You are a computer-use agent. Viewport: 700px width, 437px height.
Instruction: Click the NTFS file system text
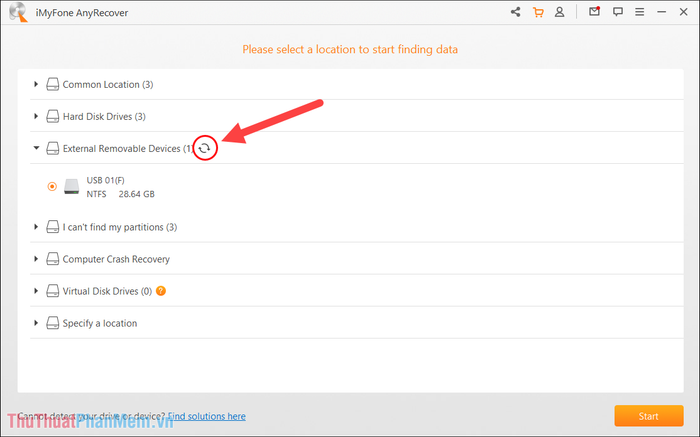click(96, 194)
